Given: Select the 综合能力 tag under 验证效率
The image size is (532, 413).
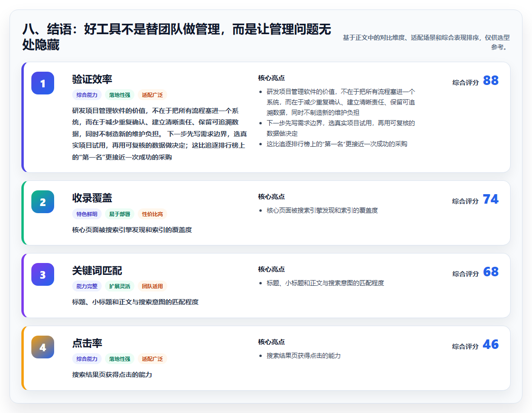Looking at the screenshot, I should point(87,95).
